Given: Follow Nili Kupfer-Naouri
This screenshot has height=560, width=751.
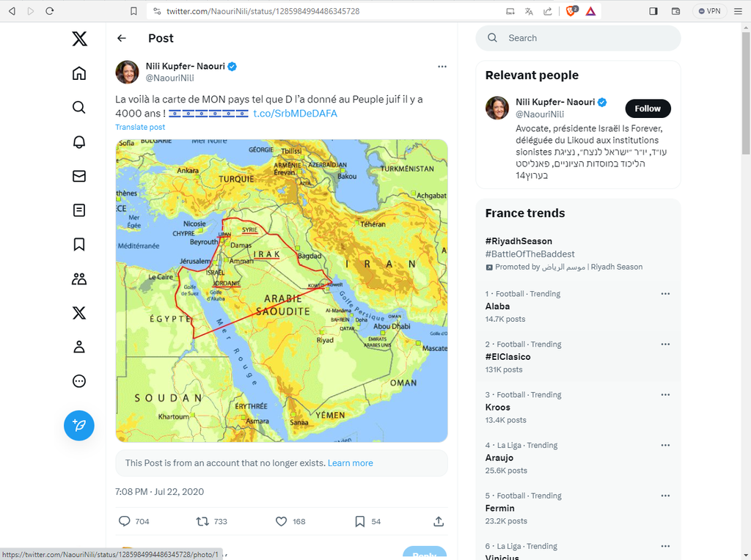Looking at the screenshot, I should (648, 108).
